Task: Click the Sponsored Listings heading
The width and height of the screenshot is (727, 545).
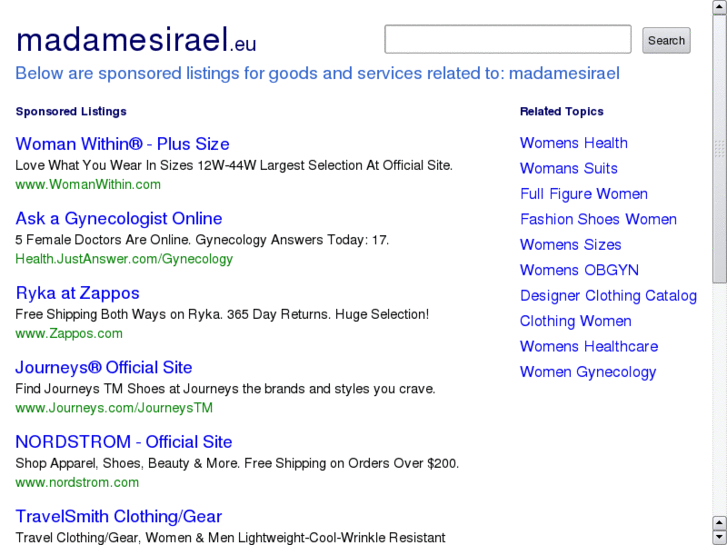Action: (71, 111)
